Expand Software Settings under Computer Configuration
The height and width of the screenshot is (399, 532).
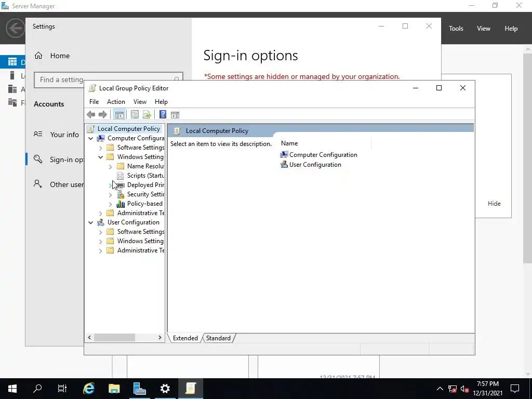click(100, 148)
